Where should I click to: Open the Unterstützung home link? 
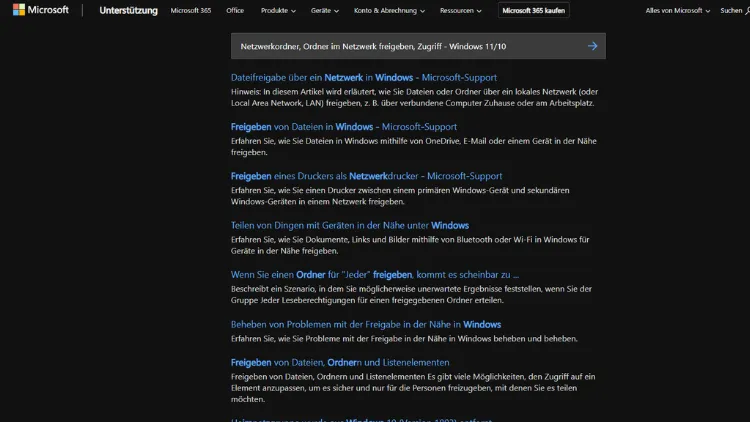pyautogui.click(x=128, y=10)
